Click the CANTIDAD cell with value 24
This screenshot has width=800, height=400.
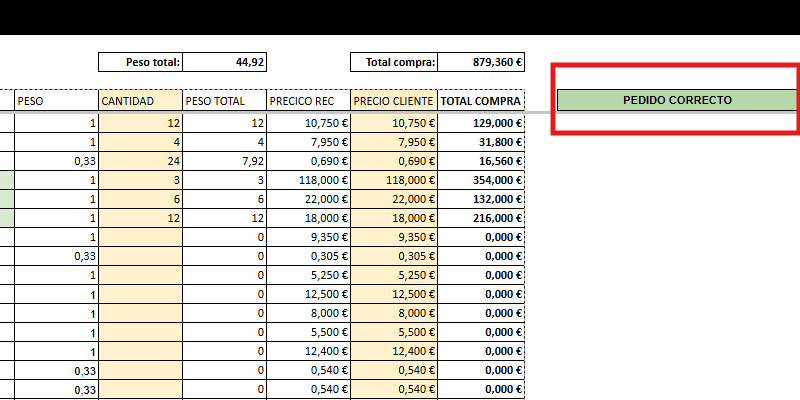tap(140, 161)
